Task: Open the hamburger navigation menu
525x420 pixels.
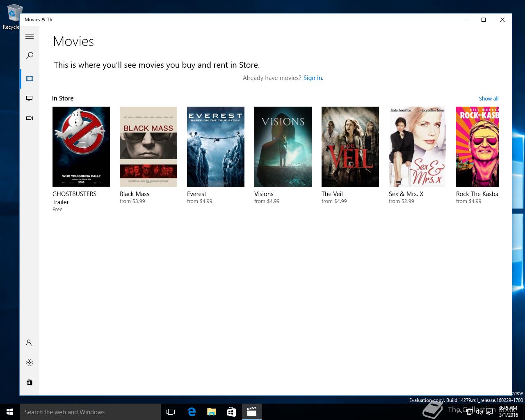Action: tap(30, 37)
